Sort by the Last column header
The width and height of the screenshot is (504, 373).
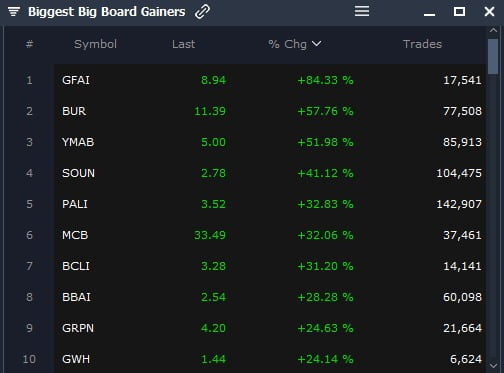tap(184, 44)
